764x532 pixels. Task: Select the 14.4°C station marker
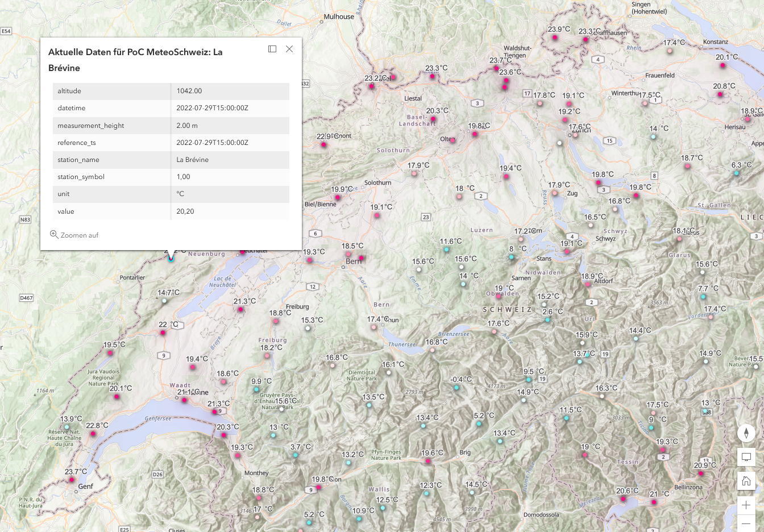[636, 339]
